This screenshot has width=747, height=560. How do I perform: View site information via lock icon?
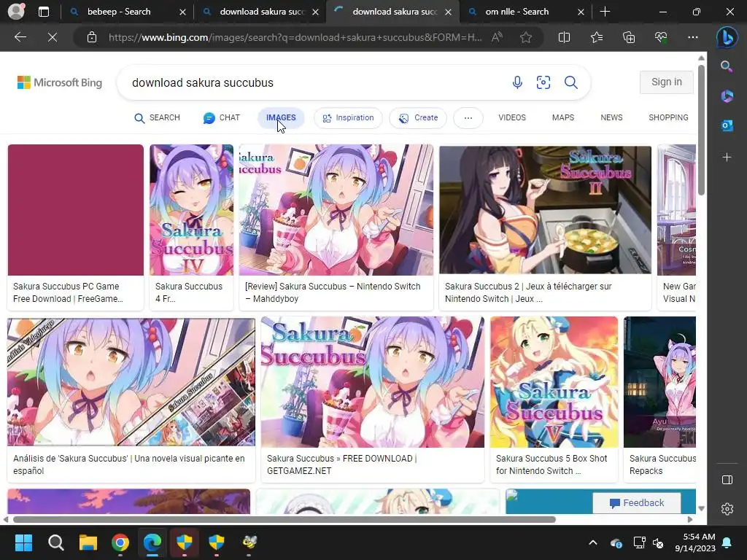92,37
